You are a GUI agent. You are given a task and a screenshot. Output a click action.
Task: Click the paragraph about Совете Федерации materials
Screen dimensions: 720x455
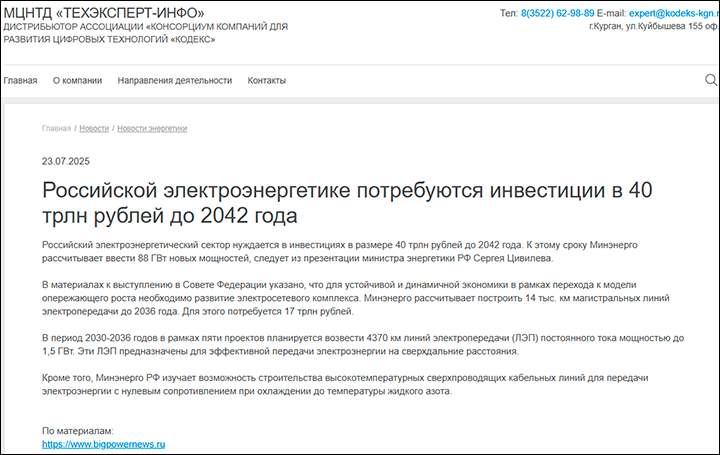[350, 298]
